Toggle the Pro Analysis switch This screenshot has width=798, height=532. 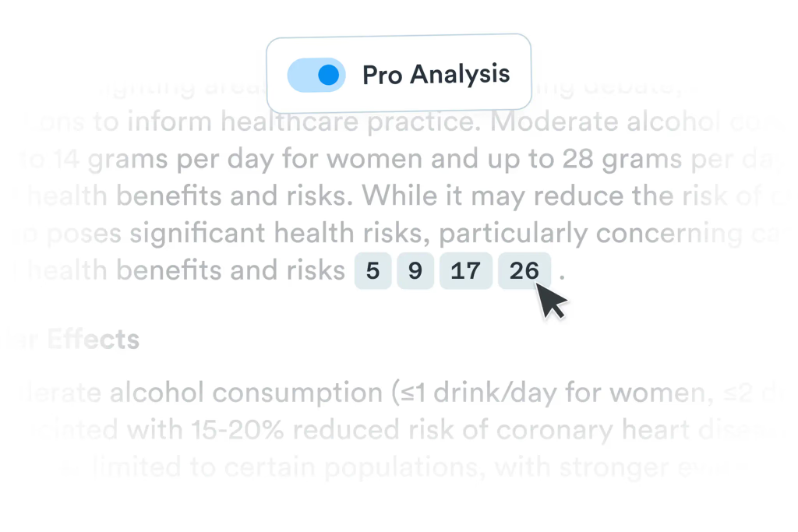tap(316, 75)
